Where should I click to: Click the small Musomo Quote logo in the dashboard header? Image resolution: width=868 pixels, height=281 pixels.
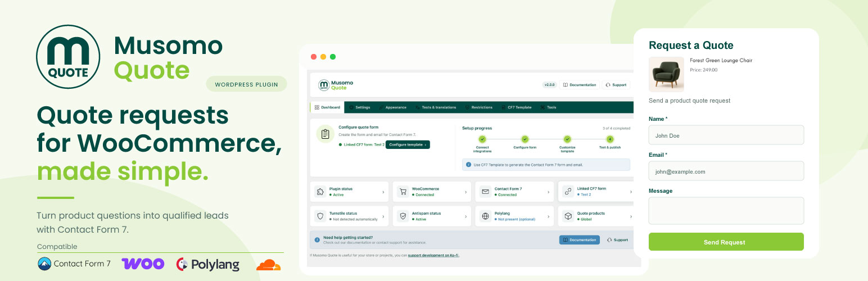click(x=336, y=85)
